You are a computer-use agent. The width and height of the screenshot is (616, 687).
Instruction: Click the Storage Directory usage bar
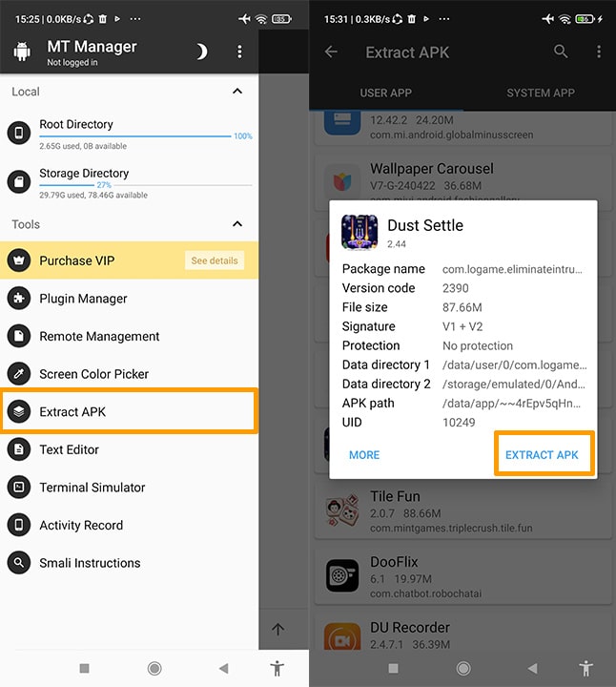(x=146, y=185)
